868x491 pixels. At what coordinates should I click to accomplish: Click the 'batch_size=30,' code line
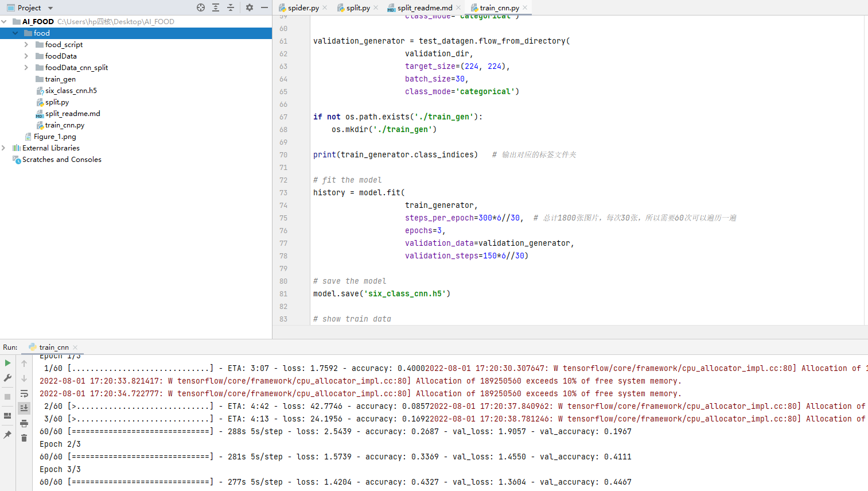437,79
